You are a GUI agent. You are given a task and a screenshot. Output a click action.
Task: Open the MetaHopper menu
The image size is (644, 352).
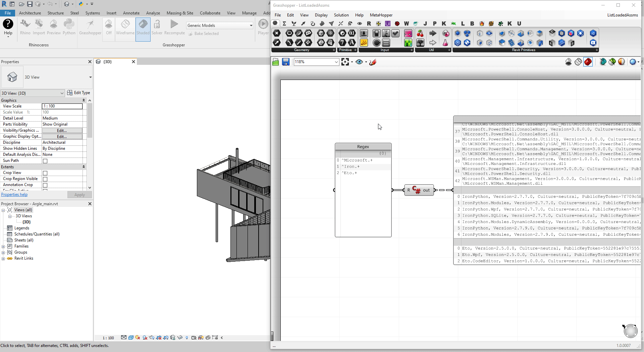click(x=381, y=15)
